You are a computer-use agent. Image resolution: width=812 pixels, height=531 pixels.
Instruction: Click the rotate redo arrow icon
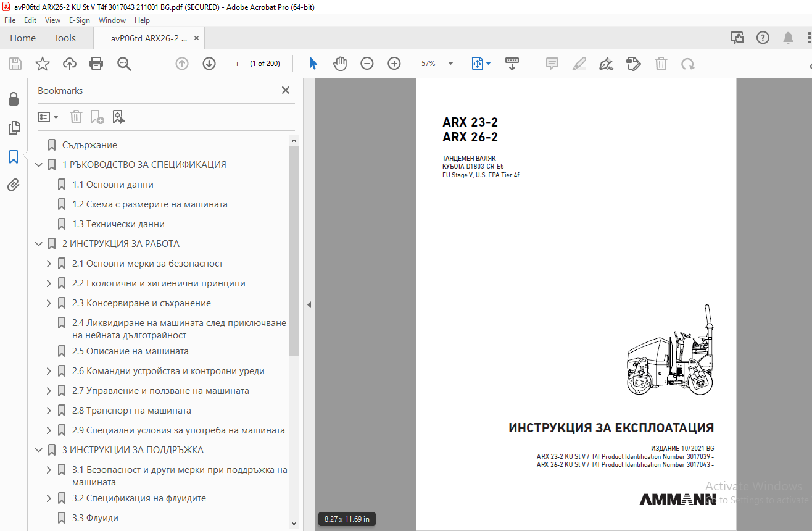click(687, 64)
